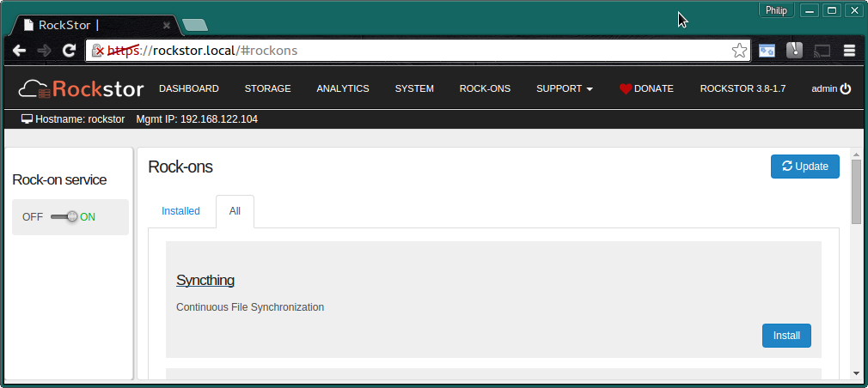Click the blue window extension icon
Image resolution: width=868 pixels, height=388 pixels.
[767, 51]
